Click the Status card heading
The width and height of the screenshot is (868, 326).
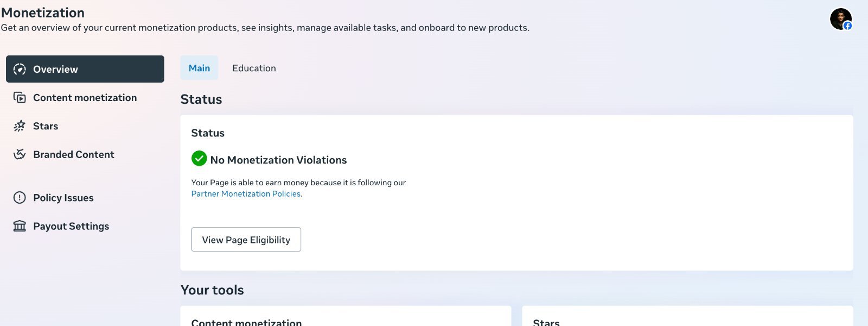pos(208,133)
